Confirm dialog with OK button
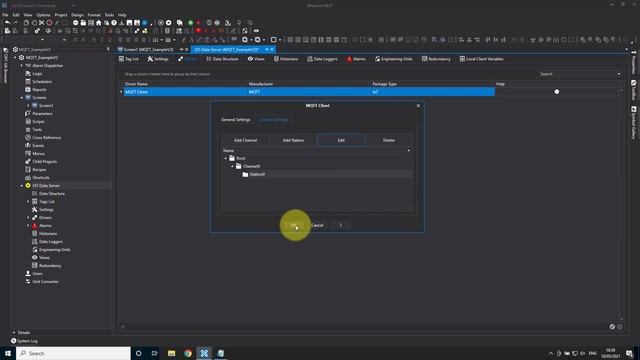This screenshot has height=360, width=640. (295, 225)
